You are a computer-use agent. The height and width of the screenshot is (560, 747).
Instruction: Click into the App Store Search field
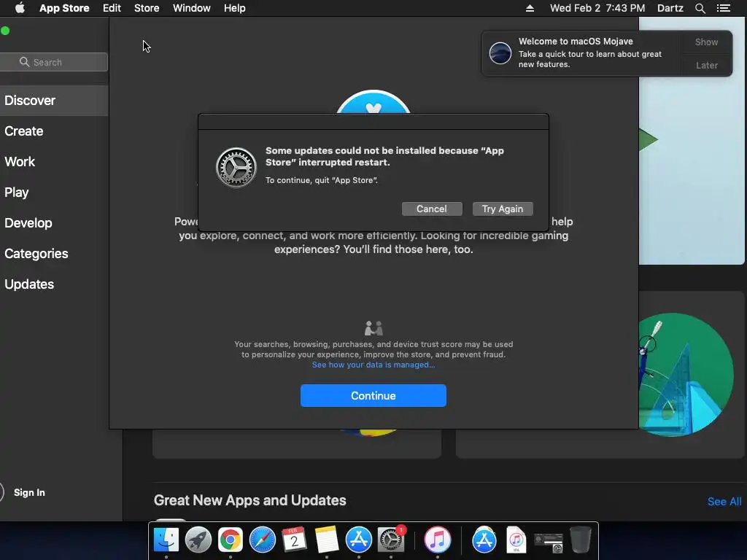click(x=53, y=62)
